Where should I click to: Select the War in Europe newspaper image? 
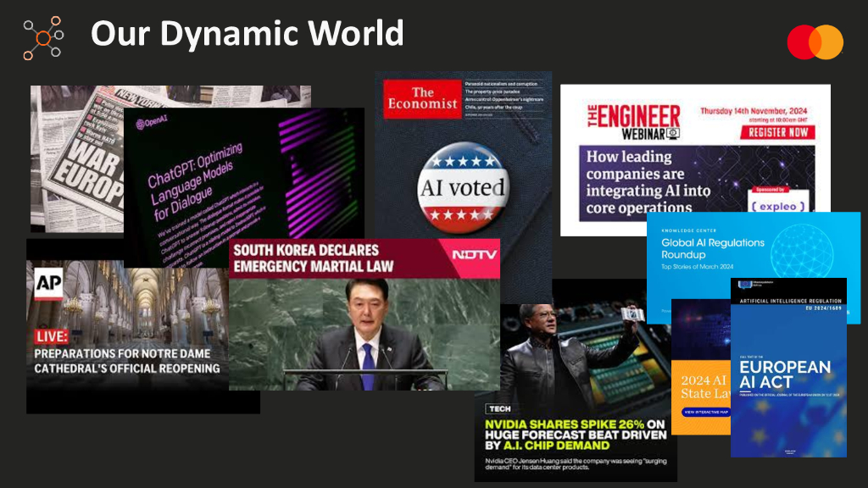pyautogui.click(x=77, y=158)
